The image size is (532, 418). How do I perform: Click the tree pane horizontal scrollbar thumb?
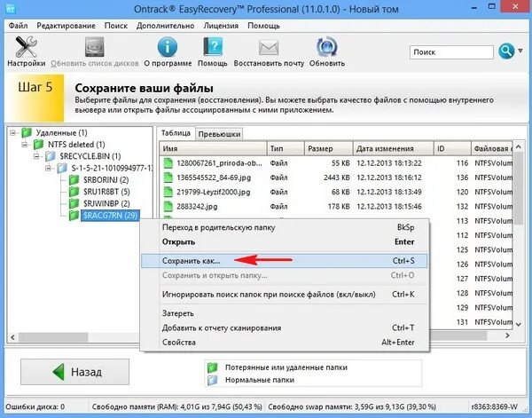(x=53, y=337)
